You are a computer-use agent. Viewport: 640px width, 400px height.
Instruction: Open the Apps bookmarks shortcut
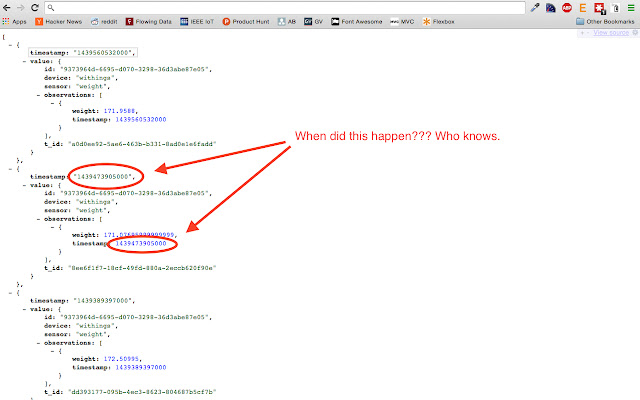(15, 20)
